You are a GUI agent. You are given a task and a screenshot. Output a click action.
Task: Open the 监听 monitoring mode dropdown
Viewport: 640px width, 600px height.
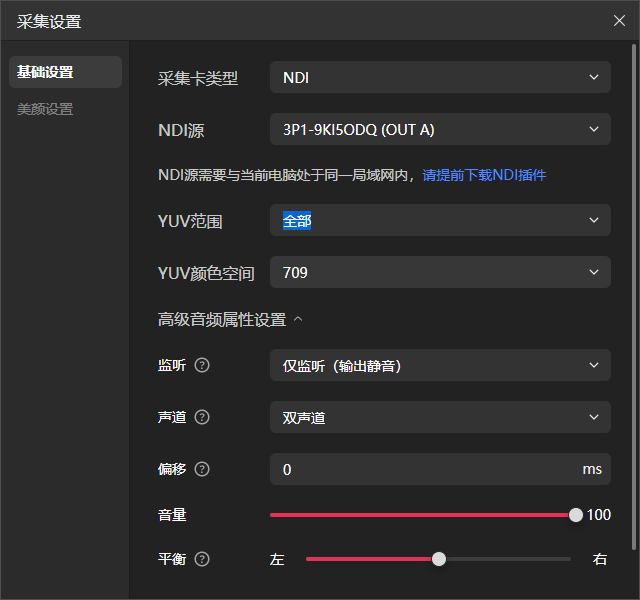440,366
